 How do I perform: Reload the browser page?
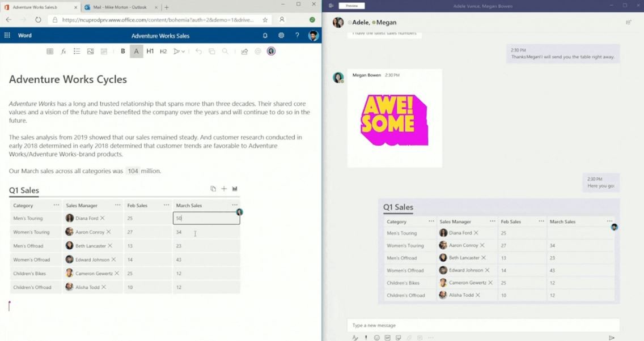(38, 20)
